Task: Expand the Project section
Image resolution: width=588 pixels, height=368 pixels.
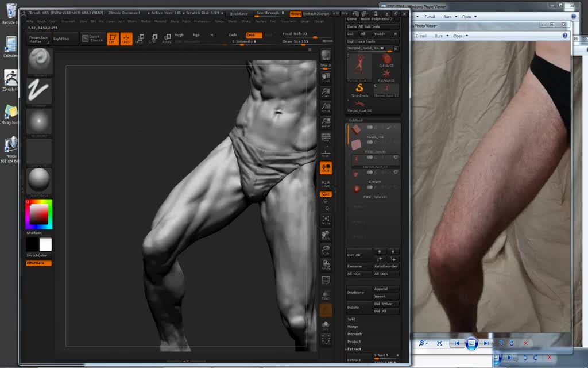Action: pyautogui.click(x=354, y=342)
